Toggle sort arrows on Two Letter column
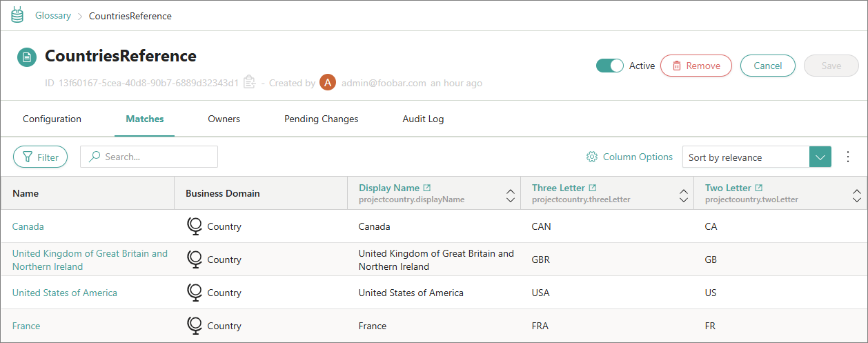868x343 pixels. click(857, 196)
